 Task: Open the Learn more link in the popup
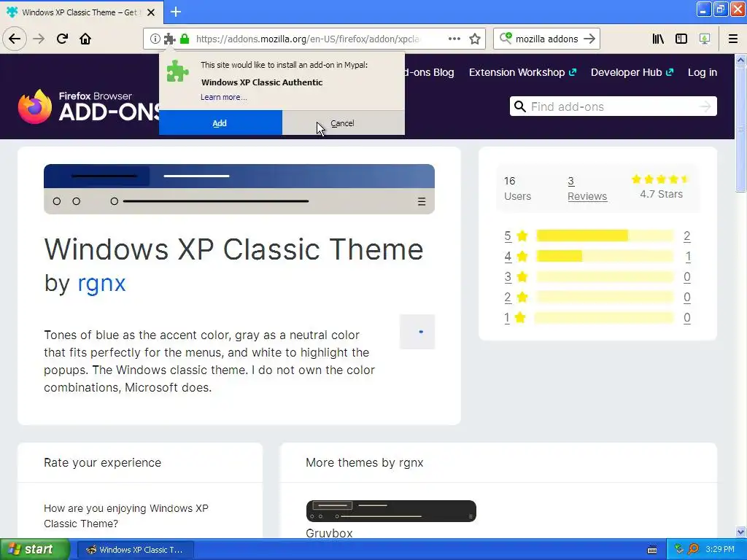click(x=223, y=97)
